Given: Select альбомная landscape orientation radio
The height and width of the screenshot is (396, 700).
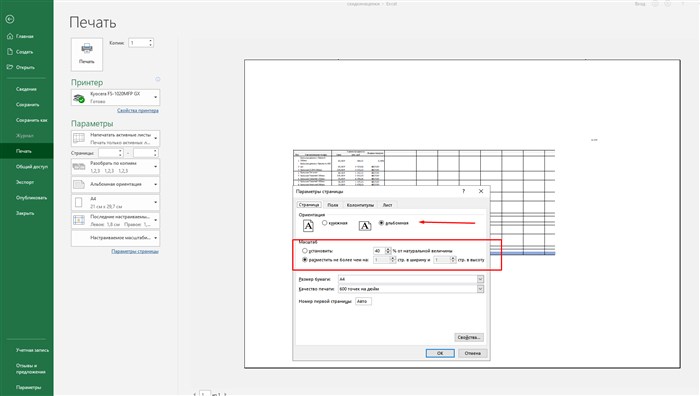Looking at the screenshot, I should [381, 223].
